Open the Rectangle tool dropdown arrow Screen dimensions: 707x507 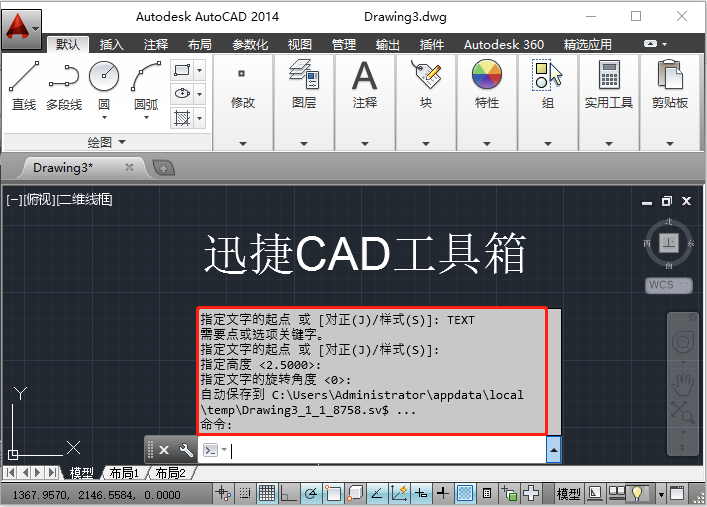click(x=200, y=70)
